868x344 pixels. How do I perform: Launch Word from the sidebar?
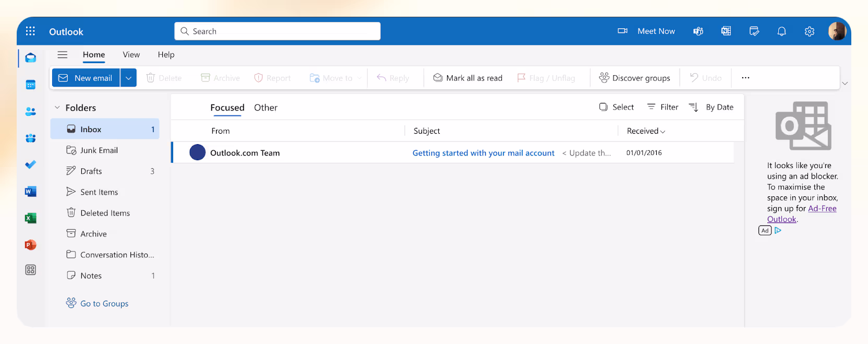click(31, 192)
